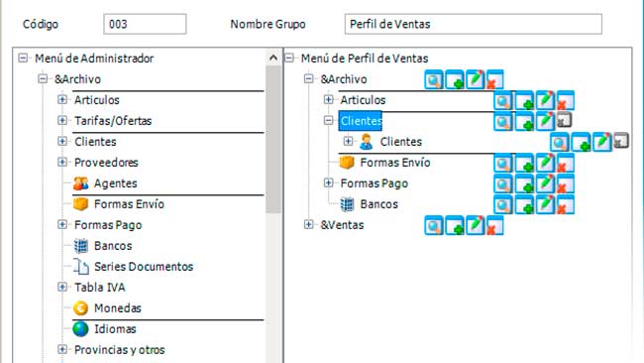644x363 pixels.
Task: Toggle the greyed delete permission on highlighted Clientes row
Action: [x=565, y=120]
